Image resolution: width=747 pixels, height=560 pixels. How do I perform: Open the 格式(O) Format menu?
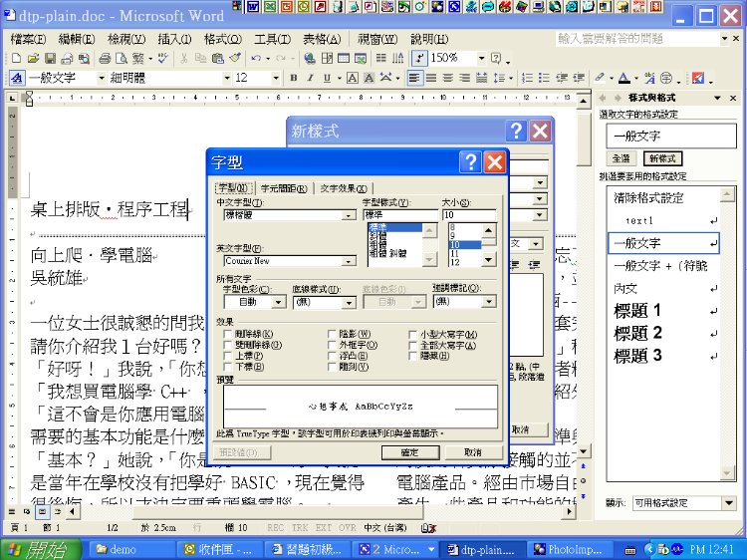click(222, 39)
